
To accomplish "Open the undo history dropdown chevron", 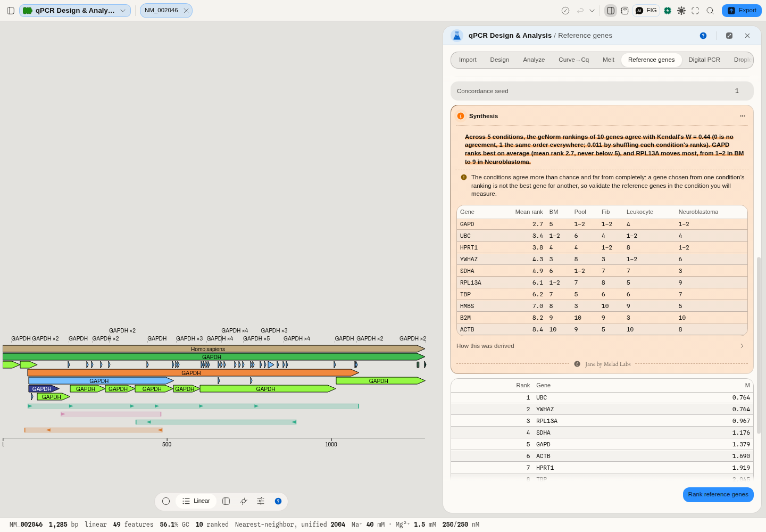I will click(x=592, y=11).
